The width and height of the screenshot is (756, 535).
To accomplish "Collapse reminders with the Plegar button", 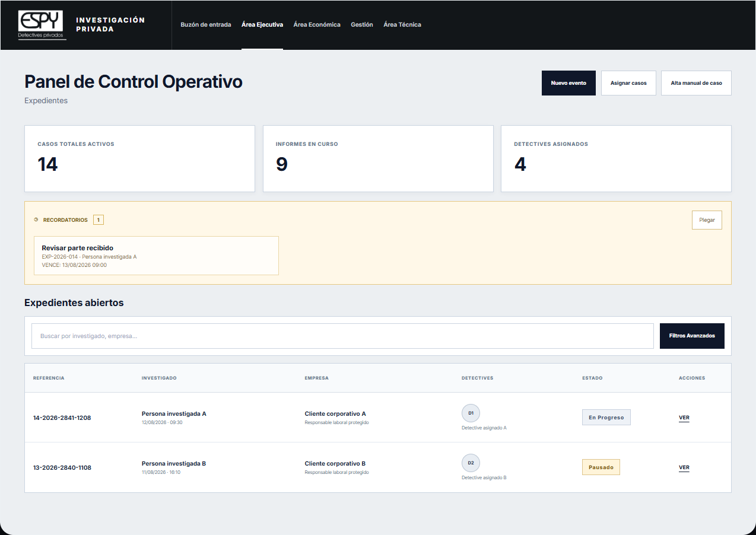I will tap(707, 220).
